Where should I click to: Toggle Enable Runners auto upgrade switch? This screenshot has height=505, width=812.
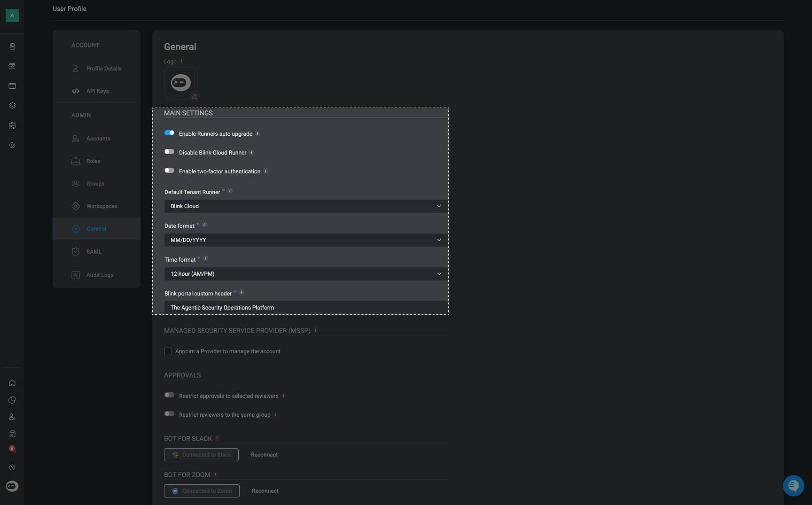pos(169,133)
